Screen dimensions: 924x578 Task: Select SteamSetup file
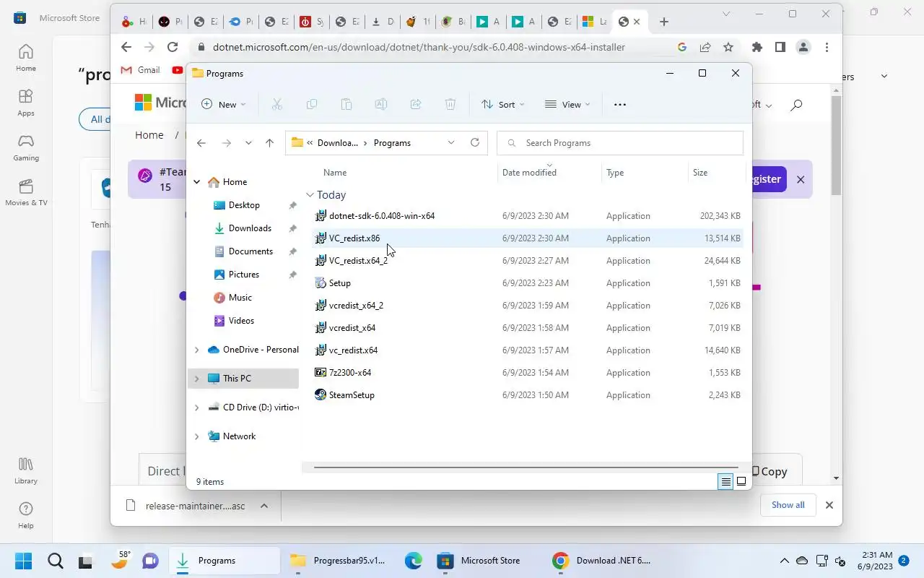[528, 395]
